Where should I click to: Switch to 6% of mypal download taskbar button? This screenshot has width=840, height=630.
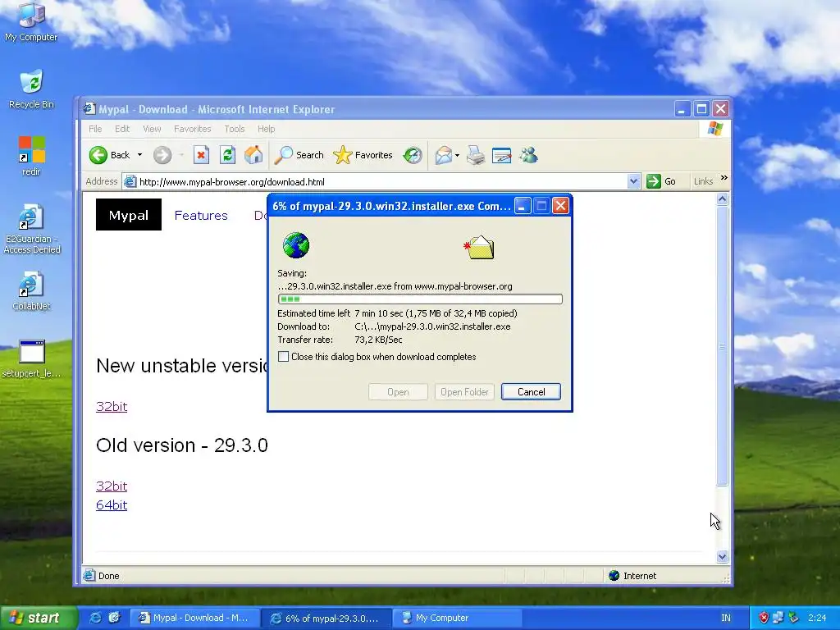(x=326, y=618)
